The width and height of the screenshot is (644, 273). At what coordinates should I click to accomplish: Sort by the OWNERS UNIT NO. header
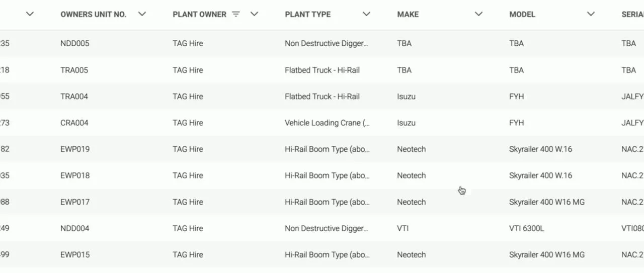[93, 14]
